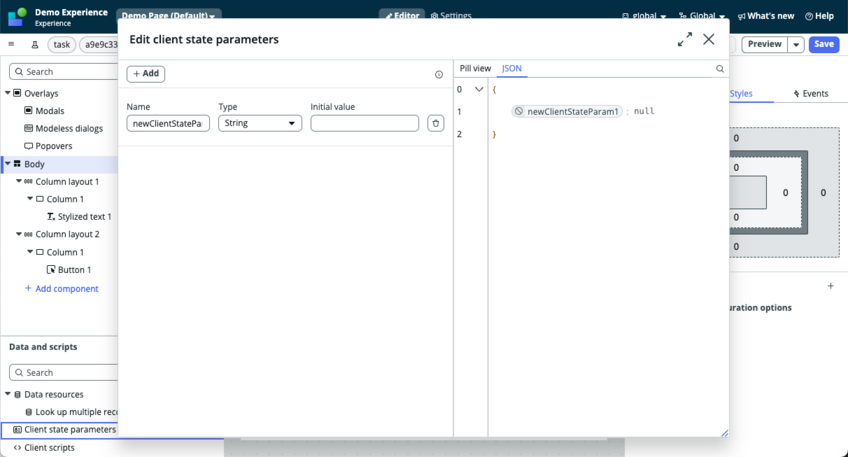Open the Settings tab in header
The height and width of the screenshot is (457, 848).
451,16
